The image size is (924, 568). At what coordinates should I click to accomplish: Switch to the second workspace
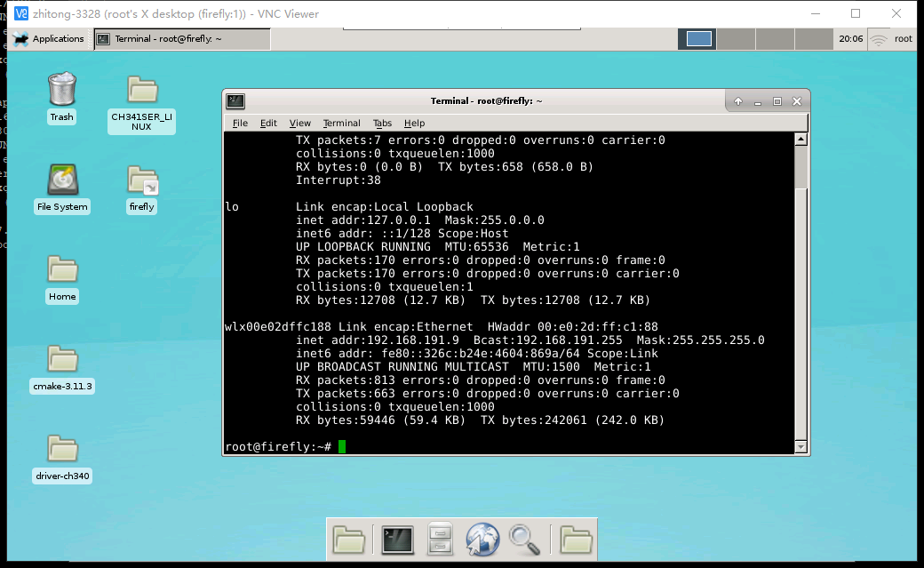pyautogui.click(x=737, y=39)
